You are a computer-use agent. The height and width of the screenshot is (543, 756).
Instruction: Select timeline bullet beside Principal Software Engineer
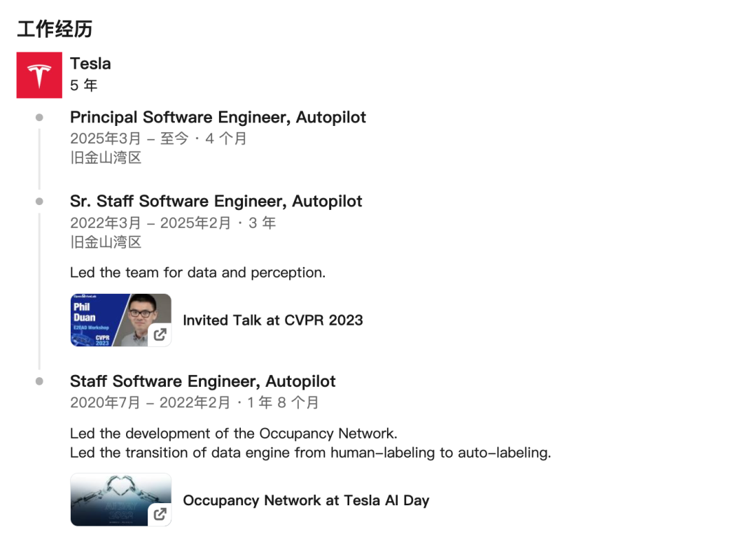[x=39, y=118]
